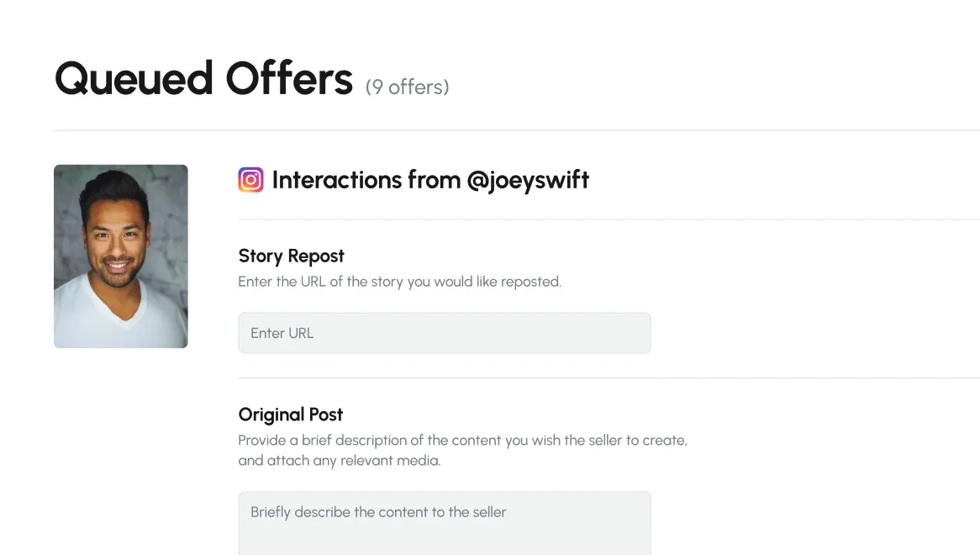The image size is (980, 555).
Task: Click the Instagram logo icon
Action: [250, 180]
